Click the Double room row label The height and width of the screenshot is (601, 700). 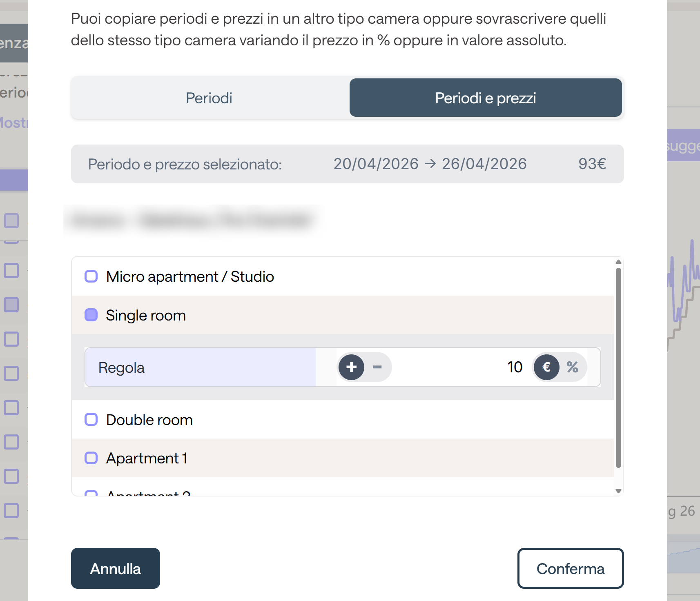[149, 420]
